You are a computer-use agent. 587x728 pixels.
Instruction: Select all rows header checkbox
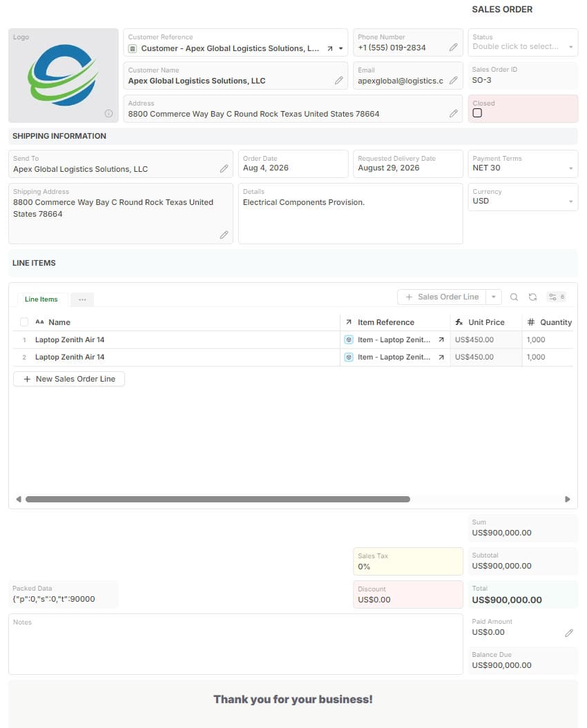click(24, 322)
